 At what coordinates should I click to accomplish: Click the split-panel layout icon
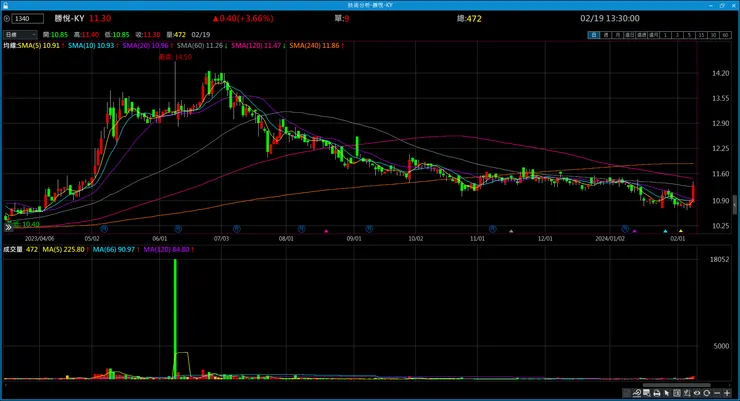tap(677, 393)
